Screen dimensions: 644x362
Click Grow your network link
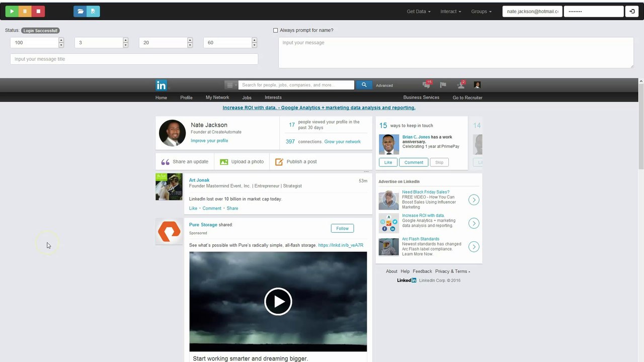pyautogui.click(x=343, y=142)
